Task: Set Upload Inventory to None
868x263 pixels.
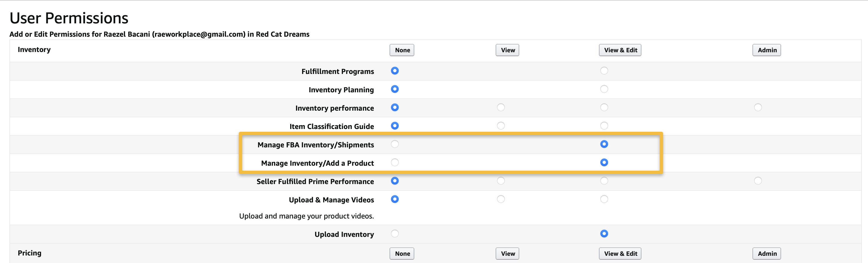Action: coord(395,234)
